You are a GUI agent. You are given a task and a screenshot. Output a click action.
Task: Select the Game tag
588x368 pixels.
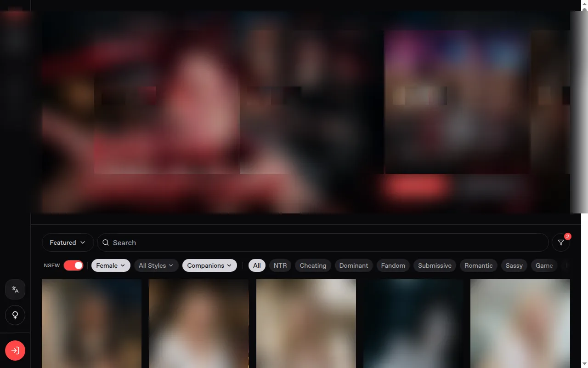(544, 265)
